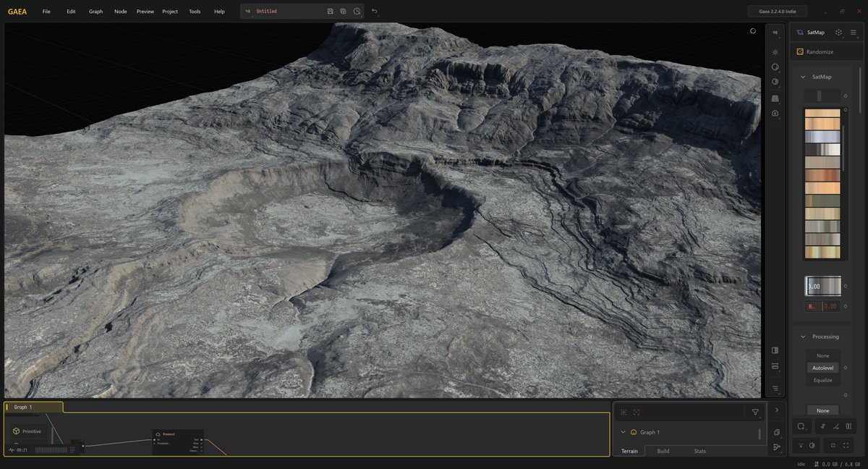868x469 pixels.
Task: Click the save icon beside Untitled
Action: (331, 12)
